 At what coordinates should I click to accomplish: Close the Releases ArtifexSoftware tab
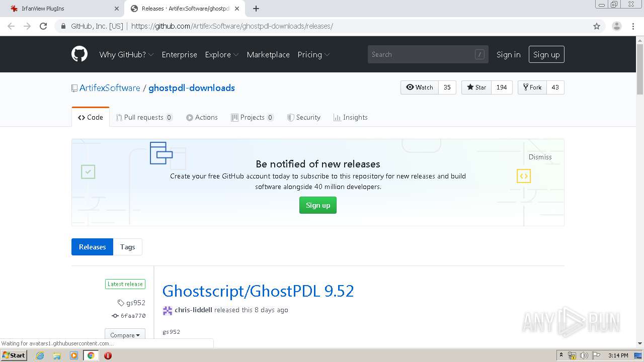click(x=237, y=9)
